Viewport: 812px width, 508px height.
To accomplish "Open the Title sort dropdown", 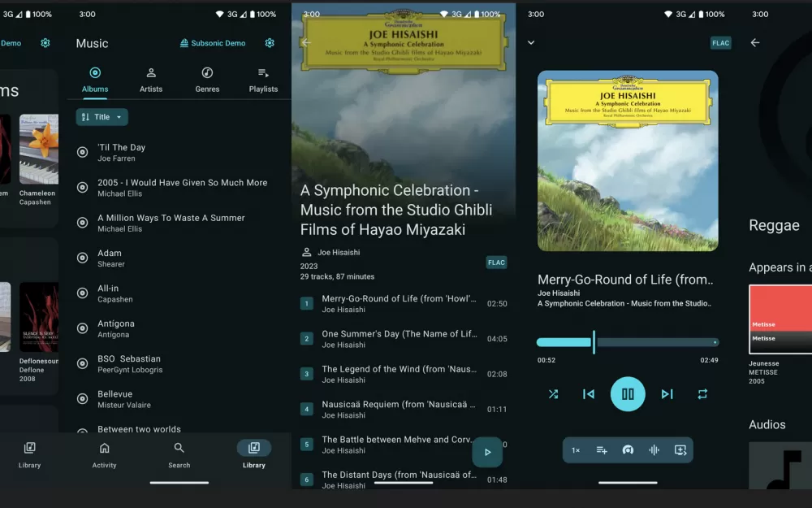I will [x=102, y=117].
